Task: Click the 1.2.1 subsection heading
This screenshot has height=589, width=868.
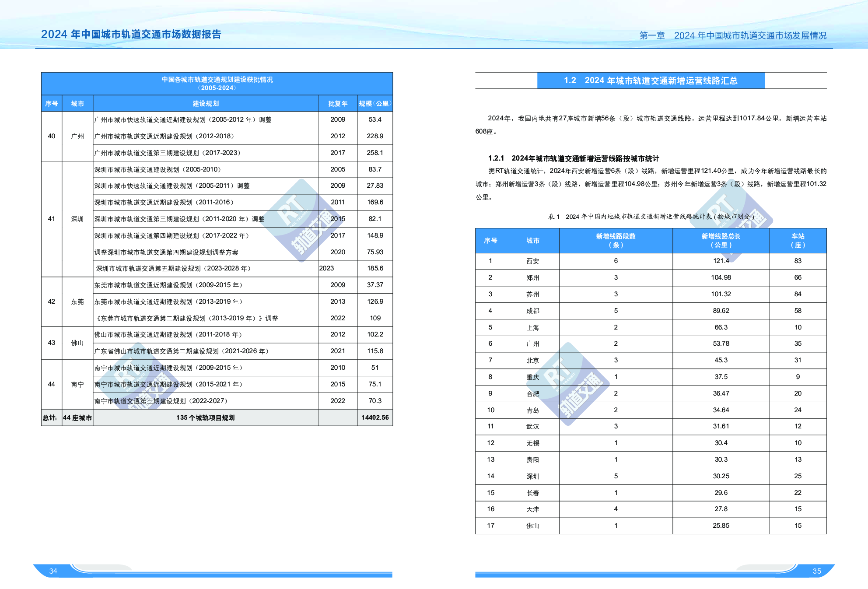Action: (573, 158)
